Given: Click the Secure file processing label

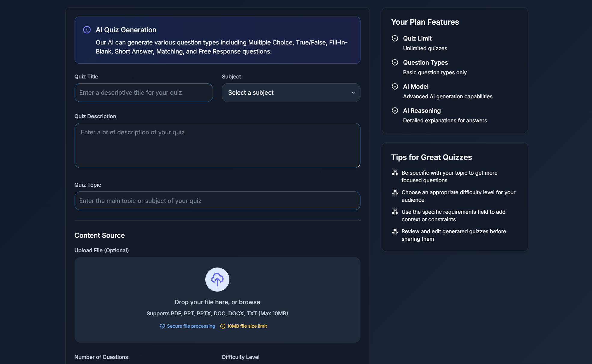Looking at the screenshot, I should (x=191, y=326).
